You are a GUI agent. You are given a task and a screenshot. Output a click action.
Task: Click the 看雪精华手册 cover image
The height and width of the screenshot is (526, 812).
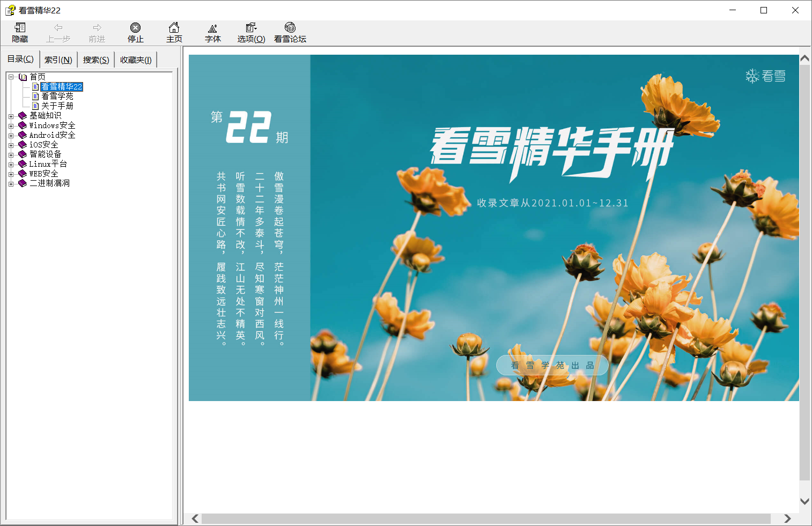(x=494, y=228)
